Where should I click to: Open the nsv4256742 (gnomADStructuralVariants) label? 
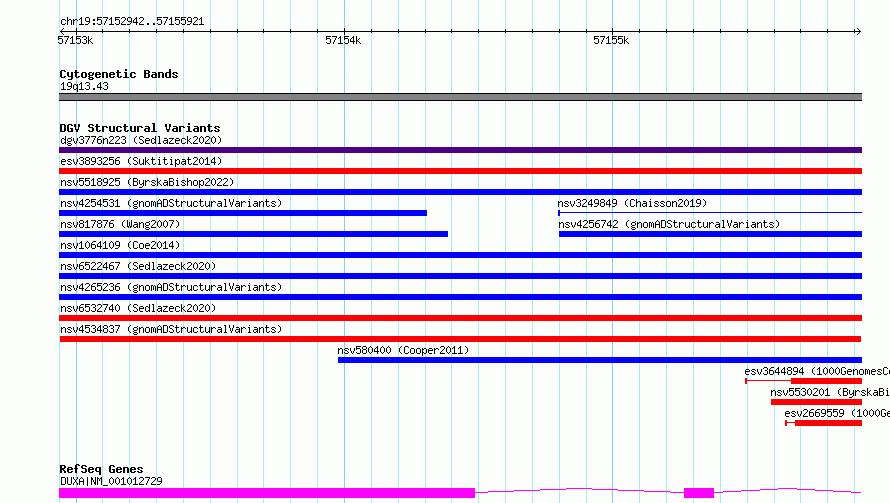coord(669,224)
